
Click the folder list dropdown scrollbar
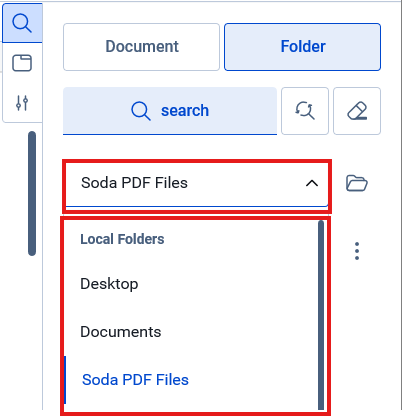tap(321, 315)
